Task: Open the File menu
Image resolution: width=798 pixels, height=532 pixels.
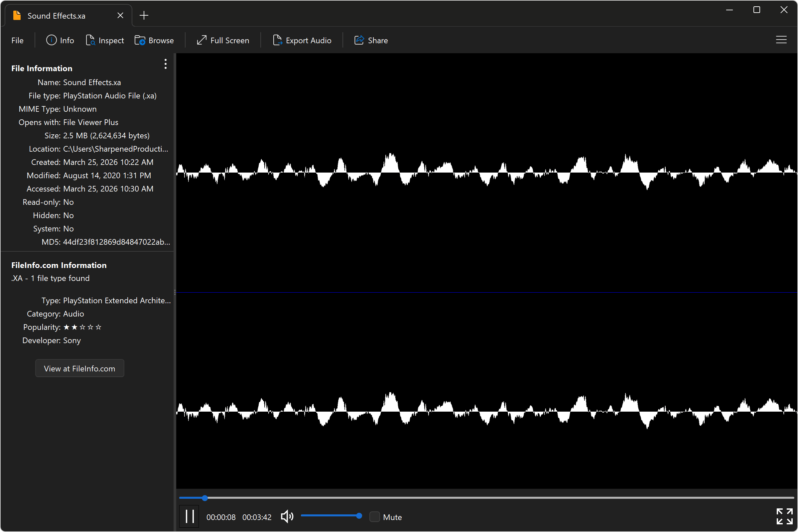Action: click(17, 40)
